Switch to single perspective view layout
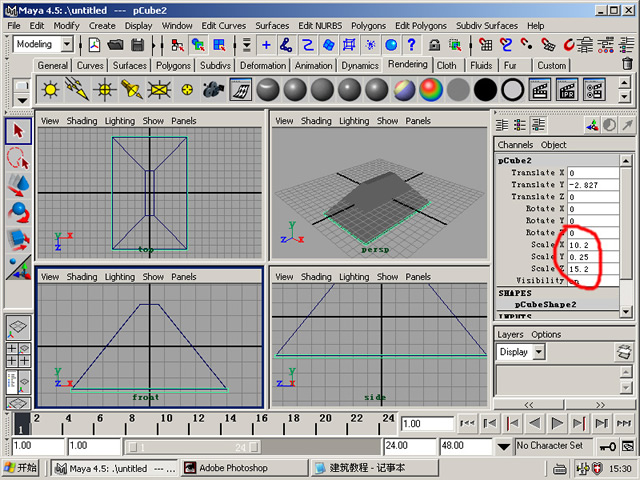 coord(18,327)
